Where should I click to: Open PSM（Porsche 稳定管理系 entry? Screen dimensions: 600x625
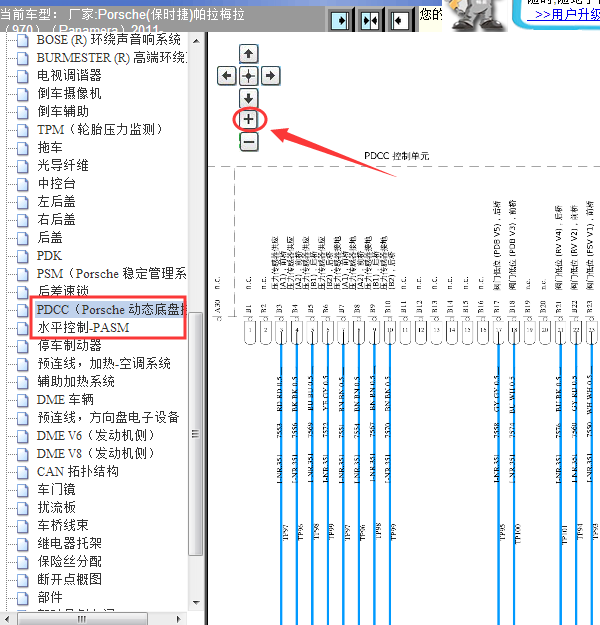click(x=112, y=273)
